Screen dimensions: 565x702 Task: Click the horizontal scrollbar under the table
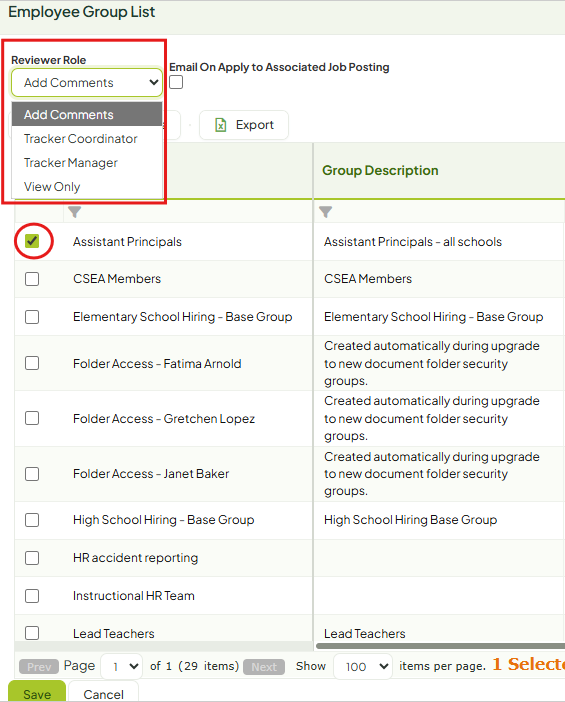tap(440, 646)
